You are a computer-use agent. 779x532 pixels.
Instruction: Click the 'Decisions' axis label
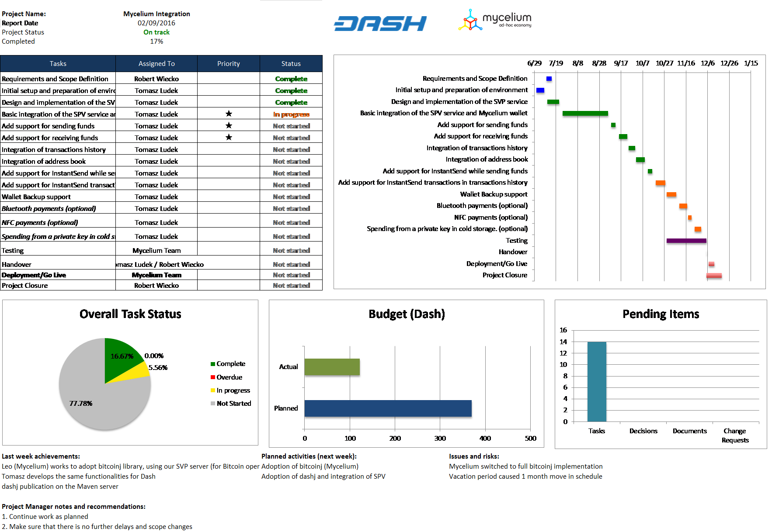click(x=643, y=431)
